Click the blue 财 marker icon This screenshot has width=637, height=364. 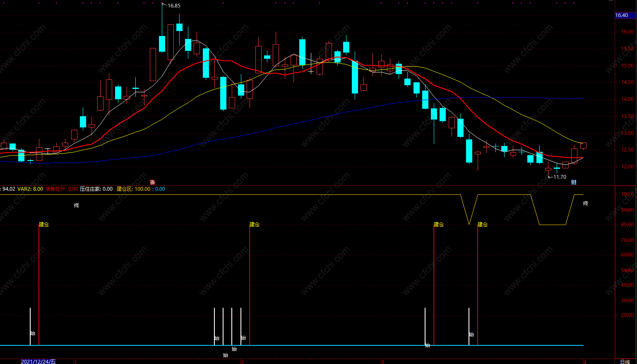pos(574,182)
